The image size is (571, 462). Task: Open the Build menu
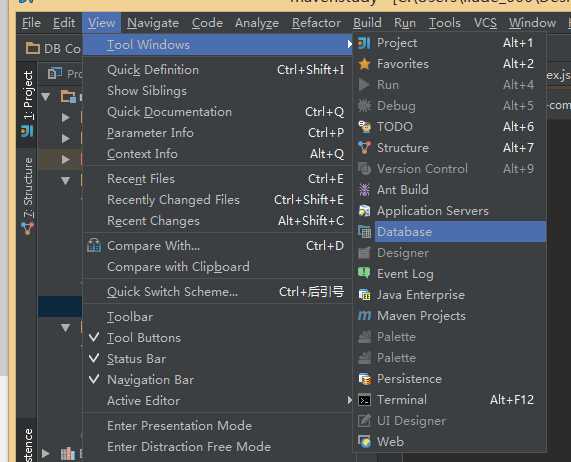click(x=367, y=23)
